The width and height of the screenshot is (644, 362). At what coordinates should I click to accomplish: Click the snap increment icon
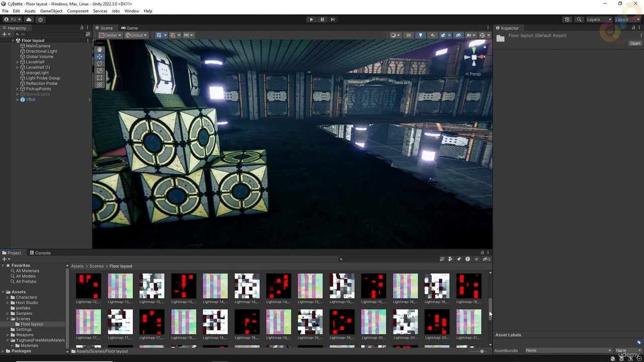(x=187, y=35)
